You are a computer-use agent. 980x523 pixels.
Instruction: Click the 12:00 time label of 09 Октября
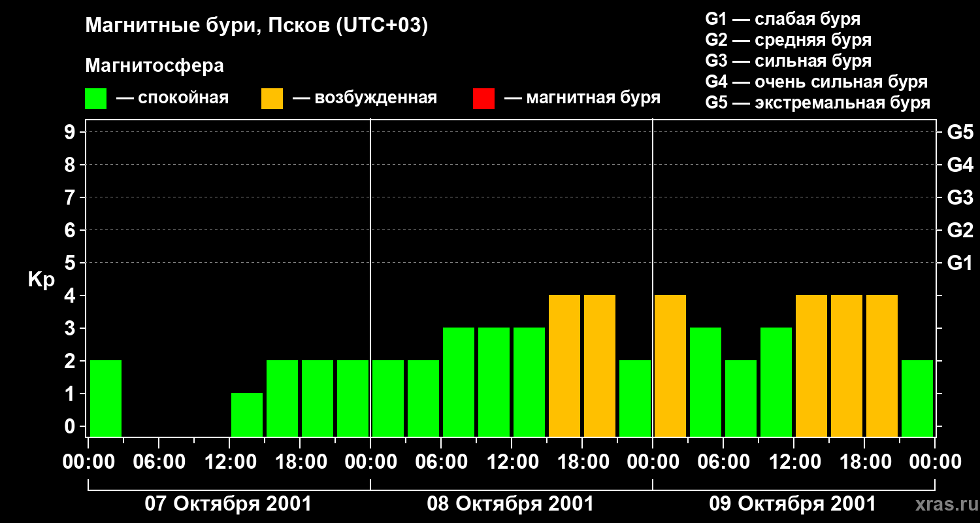pyautogui.click(x=794, y=462)
